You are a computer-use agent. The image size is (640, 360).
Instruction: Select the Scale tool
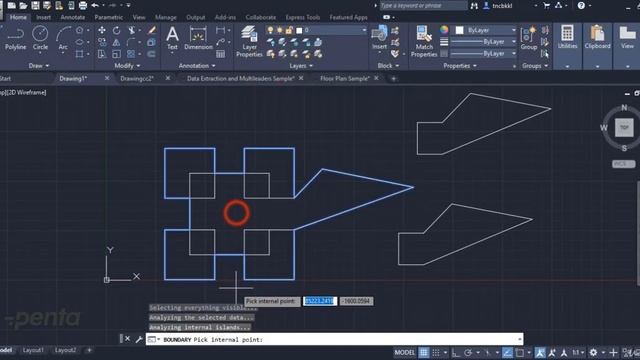tap(116, 54)
